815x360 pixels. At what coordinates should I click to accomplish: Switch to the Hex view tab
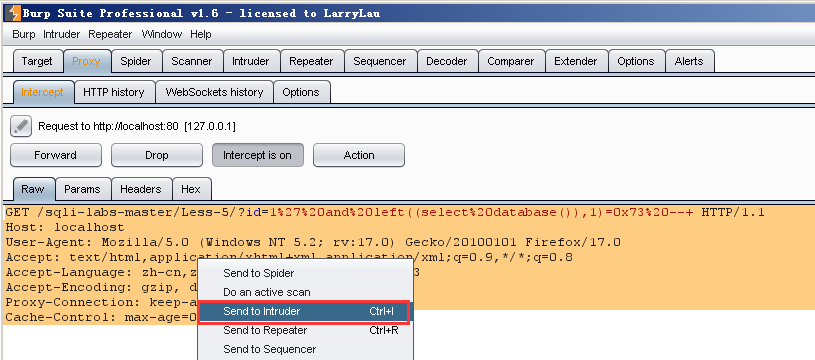coord(191,190)
